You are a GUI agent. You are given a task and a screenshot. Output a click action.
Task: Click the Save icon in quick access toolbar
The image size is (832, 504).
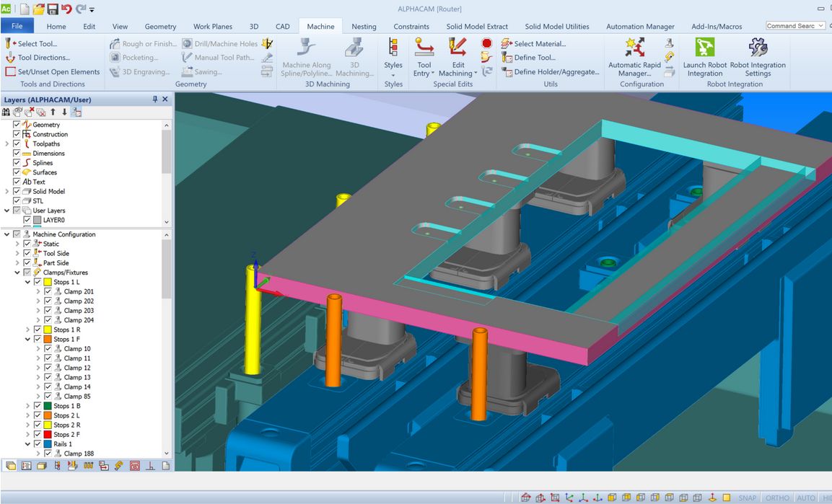tap(53, 9)
